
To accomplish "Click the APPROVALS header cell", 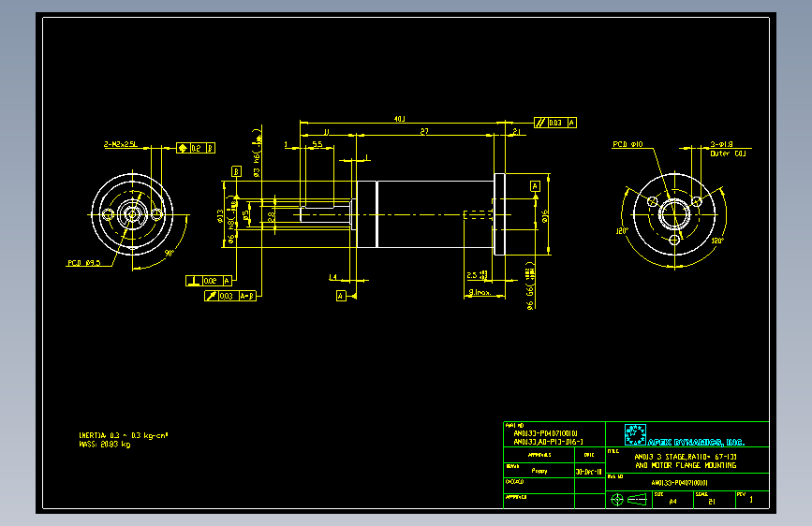I will point(539,455).
